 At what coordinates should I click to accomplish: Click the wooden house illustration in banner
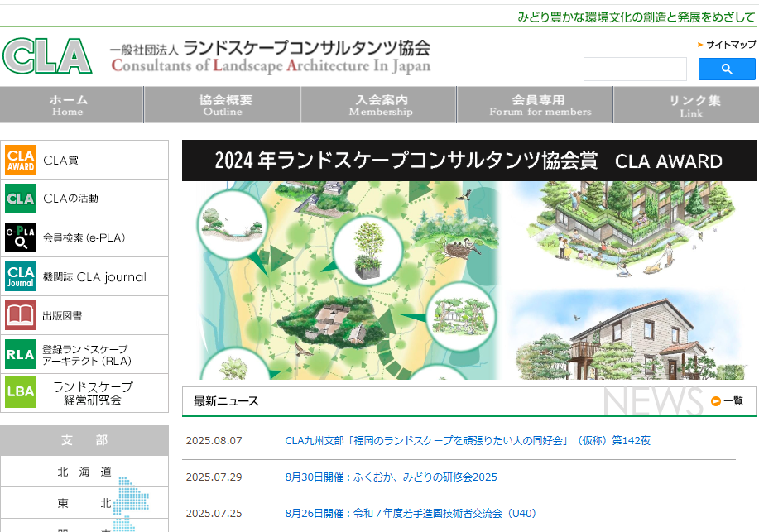pos(629,339)
